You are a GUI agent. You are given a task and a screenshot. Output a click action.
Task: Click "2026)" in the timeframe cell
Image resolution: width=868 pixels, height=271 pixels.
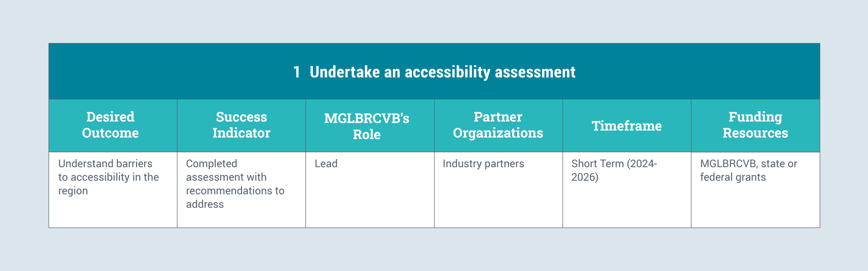pos(585,177)
